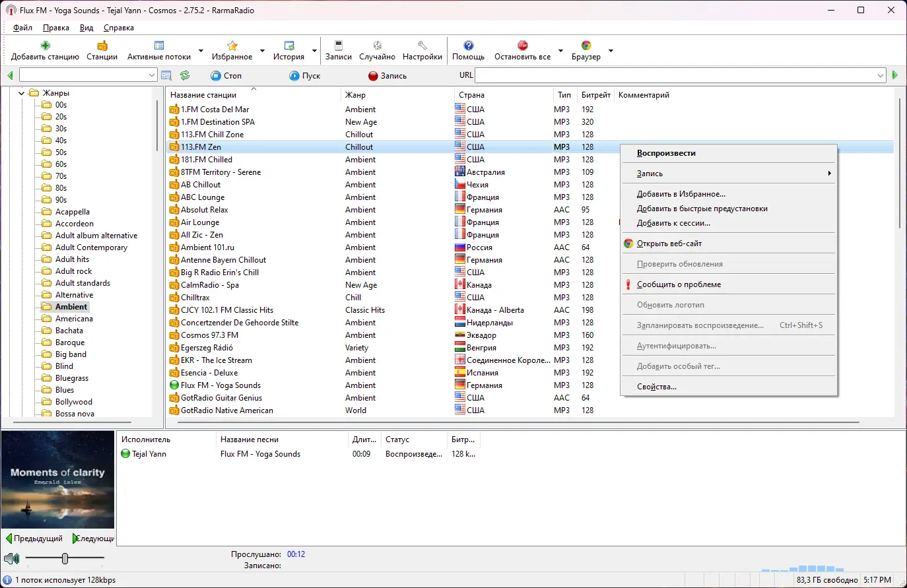Open dropdown arrow next to Остановить все
Viewport: 907px width, 588px height.
[x=560, y=51]
